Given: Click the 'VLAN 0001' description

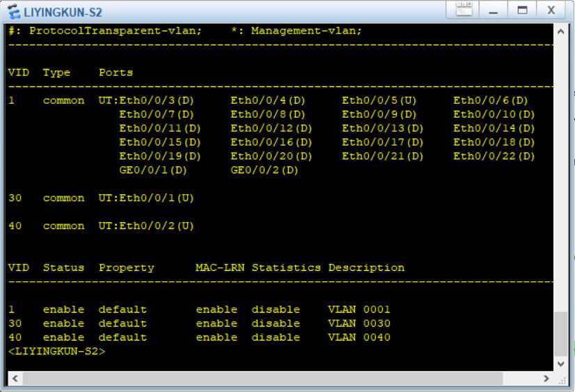Looking at the screenshot, I should 359,310.
